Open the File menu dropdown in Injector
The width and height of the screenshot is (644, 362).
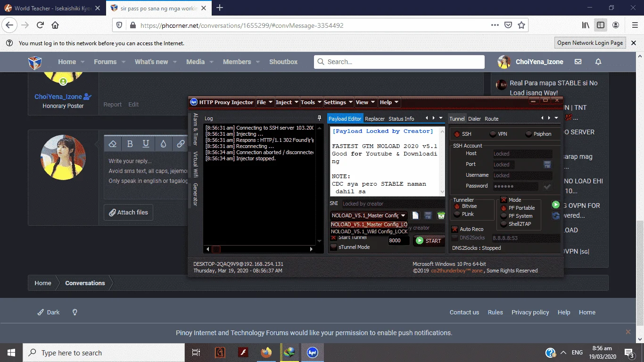[264, 102]
